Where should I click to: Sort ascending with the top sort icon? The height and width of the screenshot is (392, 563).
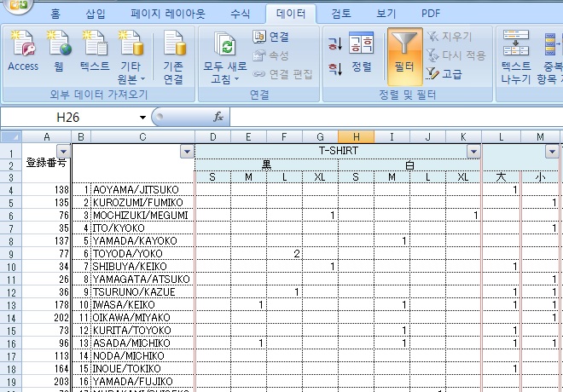click(x=335, y=44)
